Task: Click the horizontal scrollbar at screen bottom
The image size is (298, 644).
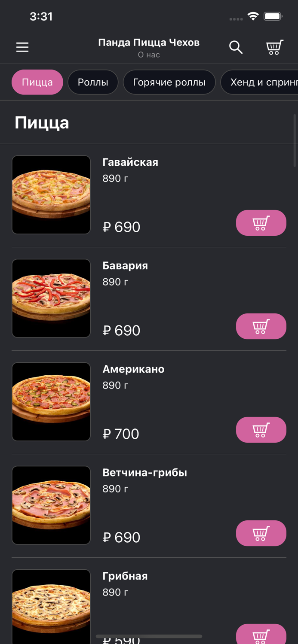Action: point(149,637)
